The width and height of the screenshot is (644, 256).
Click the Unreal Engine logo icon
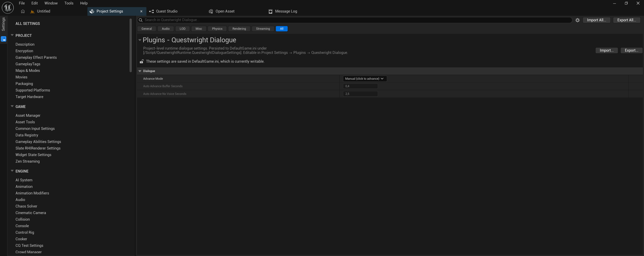[x=7, y=8]
